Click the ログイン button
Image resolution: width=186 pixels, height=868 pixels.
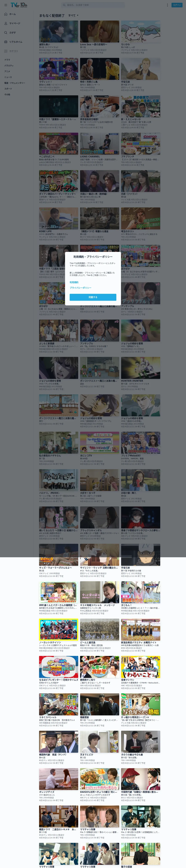click(177, 5)
